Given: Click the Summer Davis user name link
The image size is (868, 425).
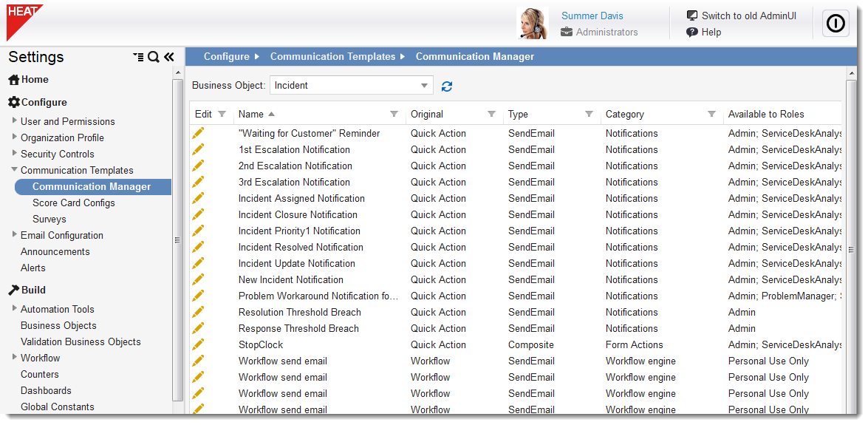Looking at the screenshot, I should point(592,16).
